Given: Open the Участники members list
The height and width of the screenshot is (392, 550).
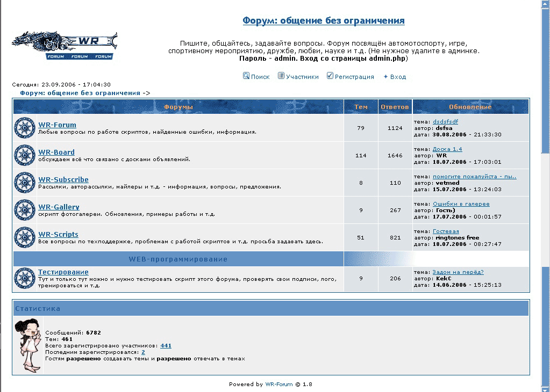Looking at the screenshot, I should coord(302,77).
